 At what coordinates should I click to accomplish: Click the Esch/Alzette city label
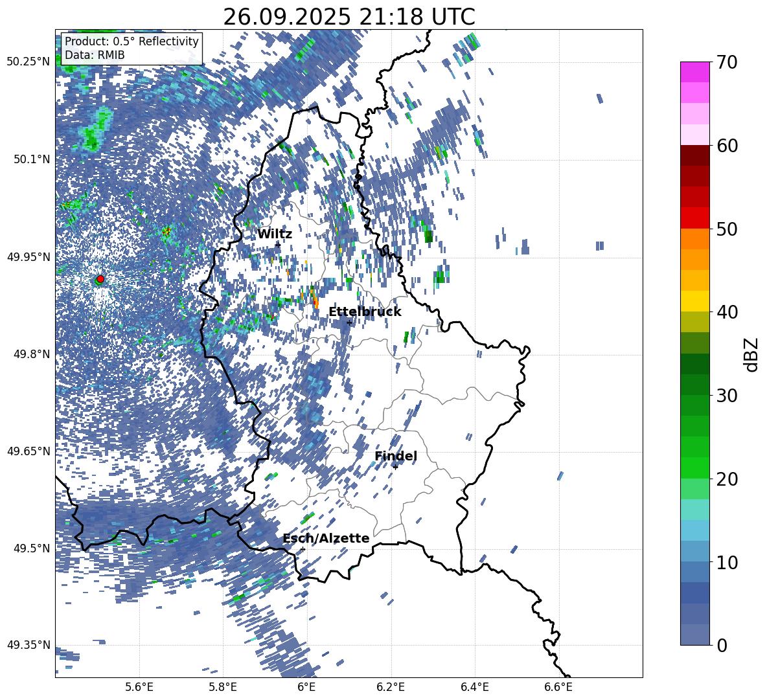tap(326, 538)
